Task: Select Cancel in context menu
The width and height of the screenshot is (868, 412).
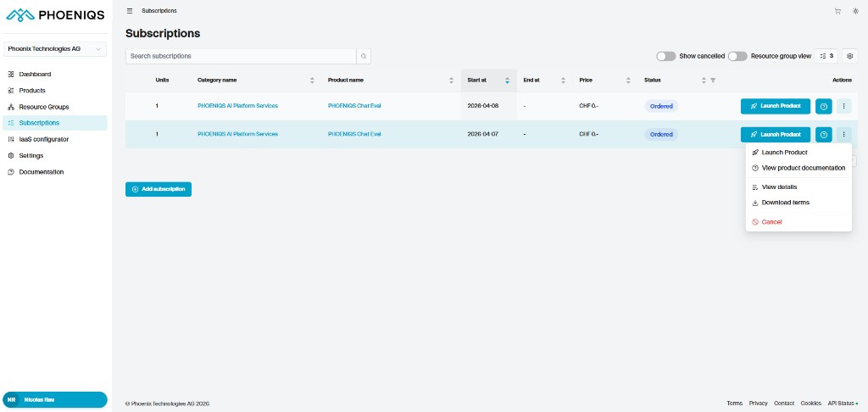Action: 798,222
